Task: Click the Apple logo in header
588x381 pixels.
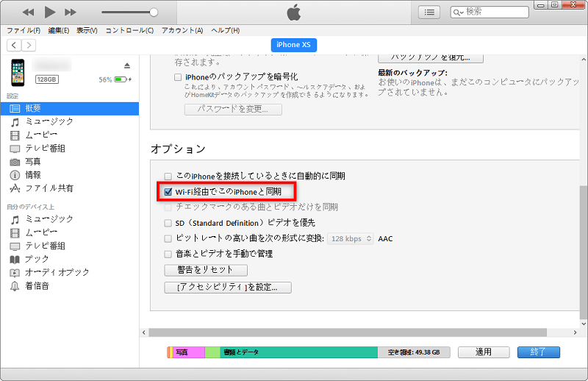Action: (293, 13)
